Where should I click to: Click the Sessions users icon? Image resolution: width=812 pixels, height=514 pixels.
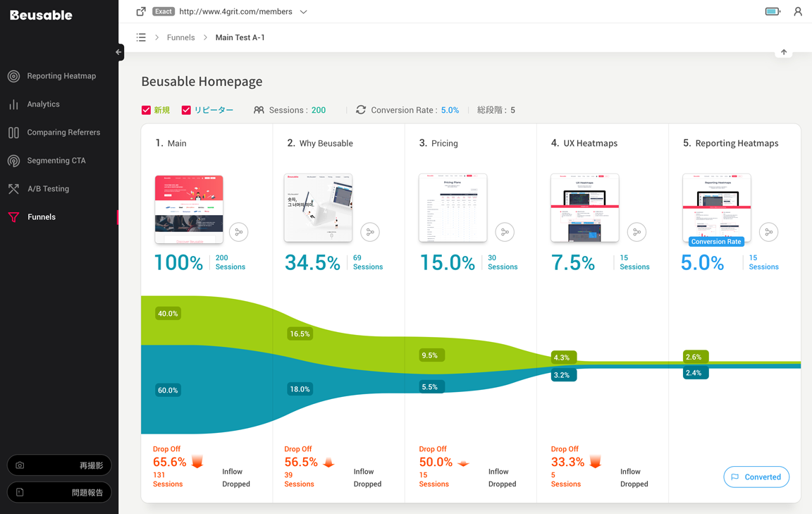259,110
